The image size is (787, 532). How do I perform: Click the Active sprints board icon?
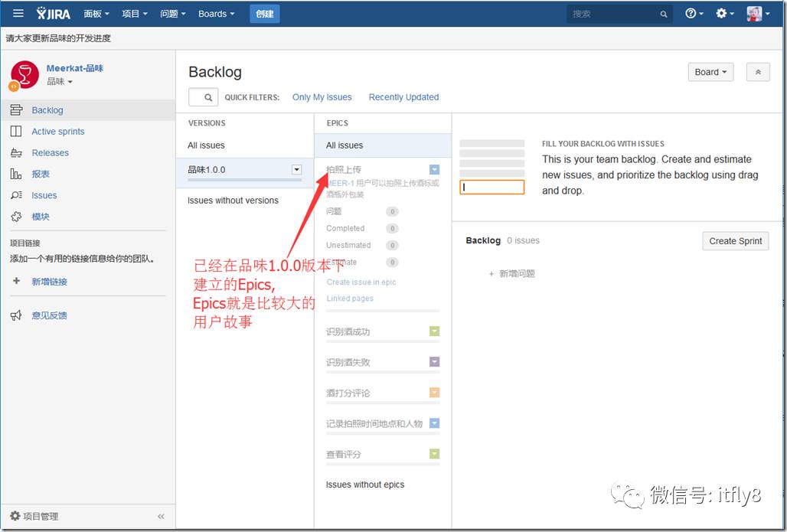pyautogui.click(x=16, y=131)
